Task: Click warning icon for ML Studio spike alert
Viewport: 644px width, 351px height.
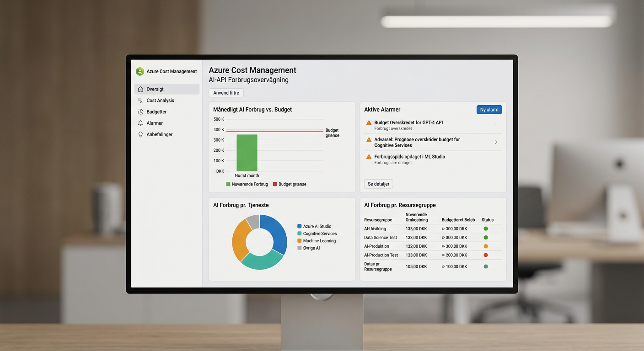Action: tap(369, 157)
